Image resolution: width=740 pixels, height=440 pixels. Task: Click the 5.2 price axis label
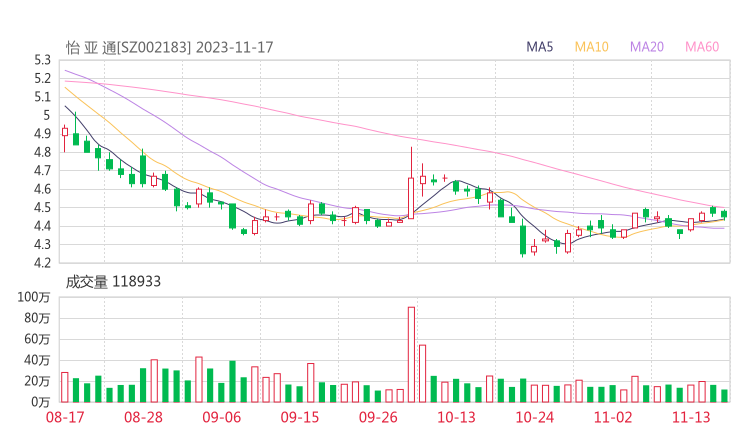coord(42,78)
